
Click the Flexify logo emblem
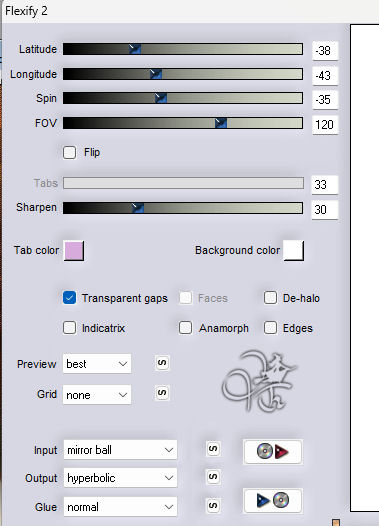(x=259, y=380)
